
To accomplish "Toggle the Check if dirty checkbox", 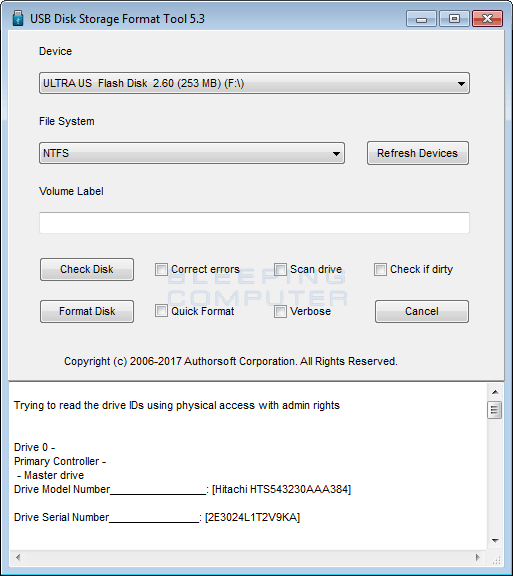I will click(x=380, y=269).
